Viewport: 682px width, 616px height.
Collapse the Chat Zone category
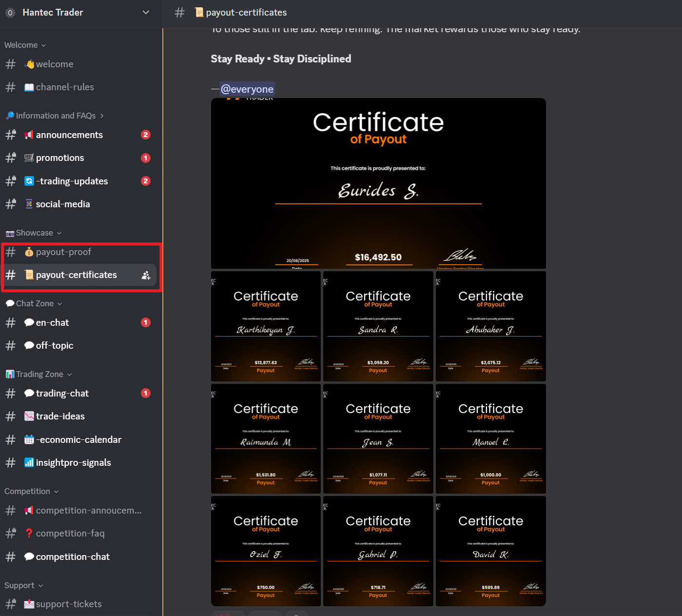tap(39, 303)
